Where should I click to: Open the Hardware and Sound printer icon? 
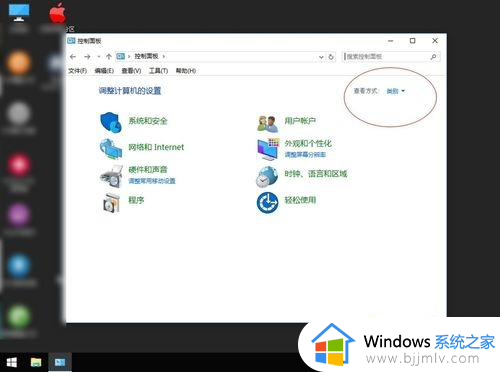pos(111,176)
